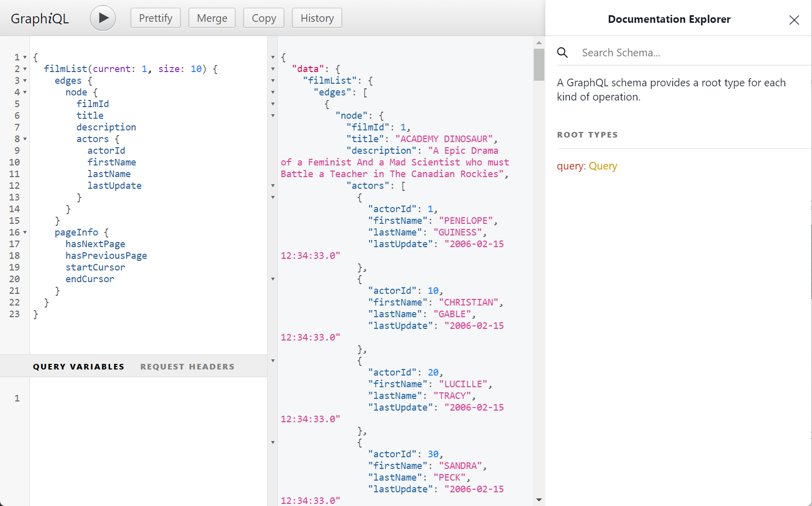Click the Copy query button
Screen dimensions: 812x506
(264, 18)
